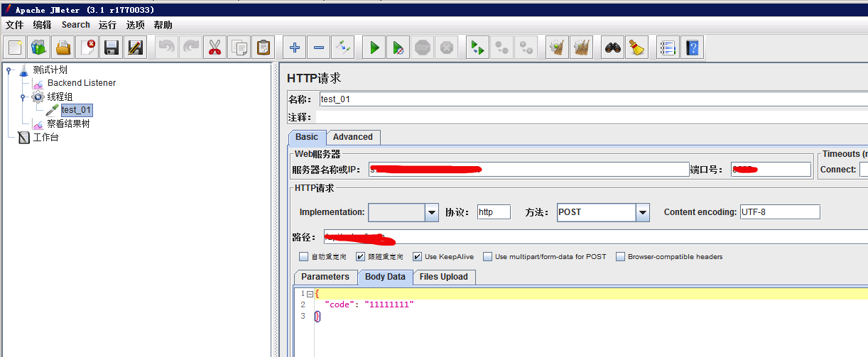Click the Save test plan floppy icon

pos(111,48)
